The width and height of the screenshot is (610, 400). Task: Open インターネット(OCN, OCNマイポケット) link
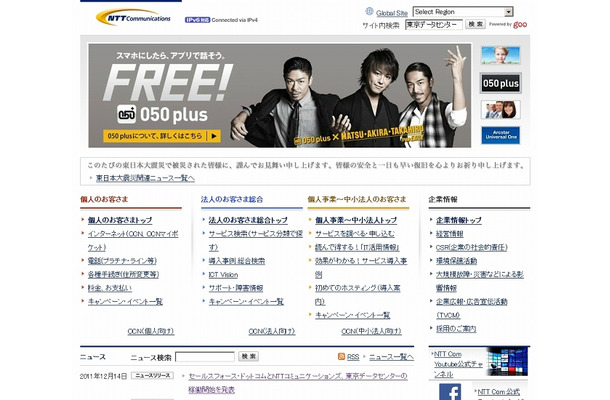pos(133,240)
